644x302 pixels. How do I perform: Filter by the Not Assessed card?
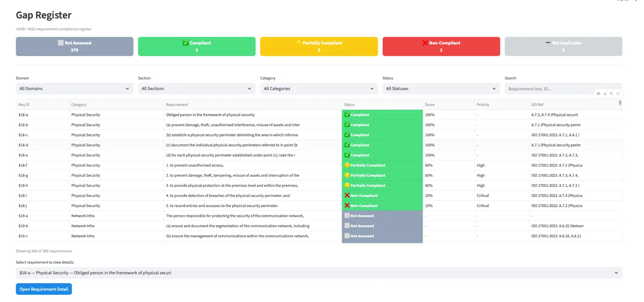(x=74, y=46)
